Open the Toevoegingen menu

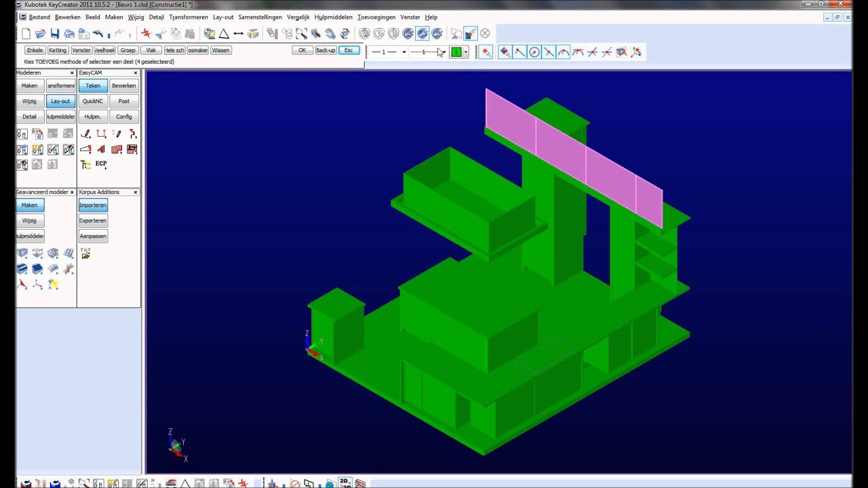[377, 17]
